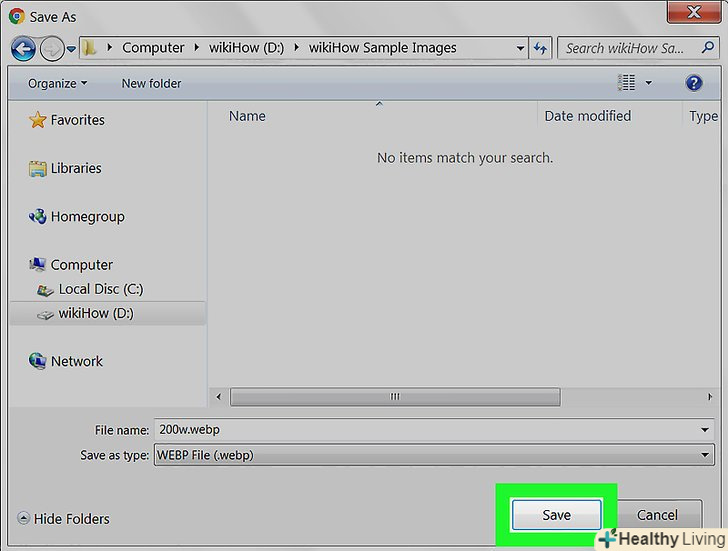The height and width of the screenshot is (551, 728).
Task: Go back using the blue arrow
Action: [23, 48]
